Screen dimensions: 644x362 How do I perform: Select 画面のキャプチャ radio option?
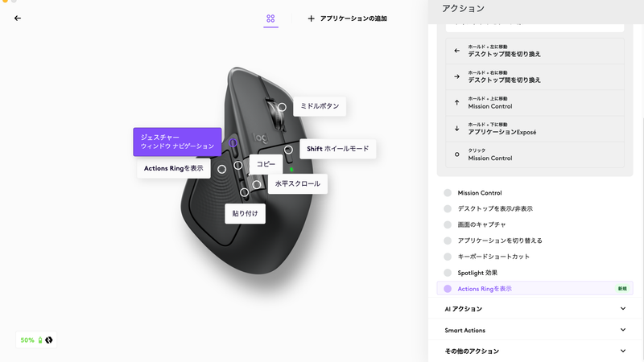pos(448,225)
